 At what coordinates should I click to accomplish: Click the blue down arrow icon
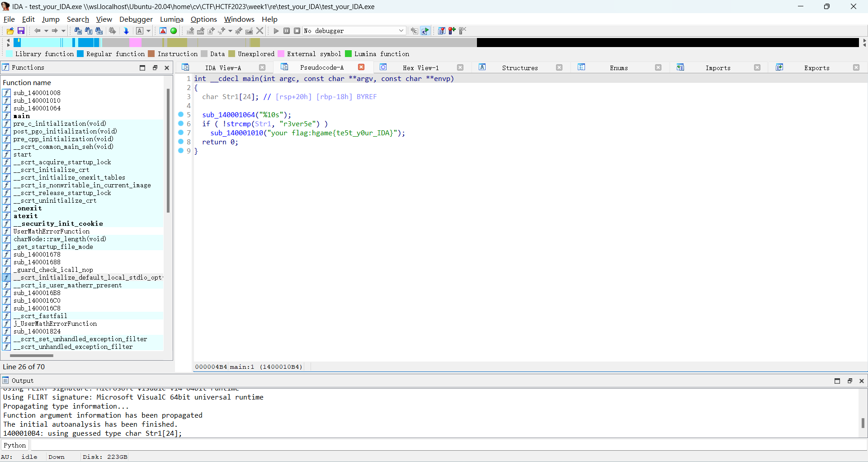[x=126, y=31]
